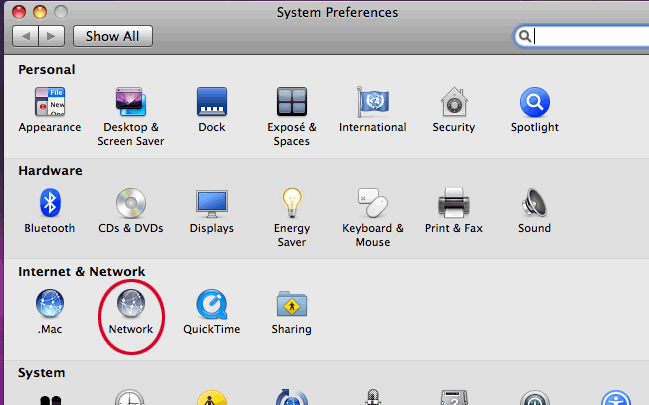
Task: Open Sound preferences
Action: tap(534, 204)
